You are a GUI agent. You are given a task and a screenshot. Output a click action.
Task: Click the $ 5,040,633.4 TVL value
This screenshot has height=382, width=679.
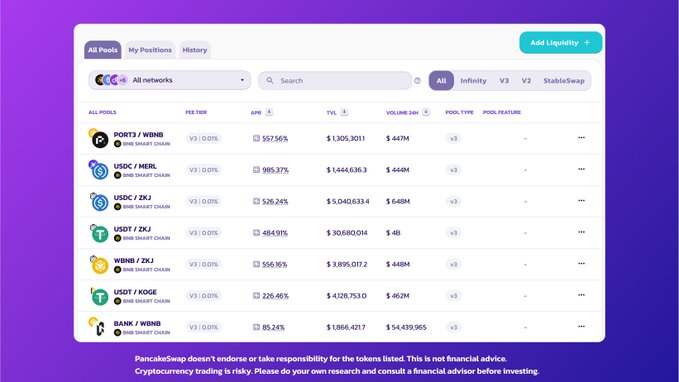[348, 201]
